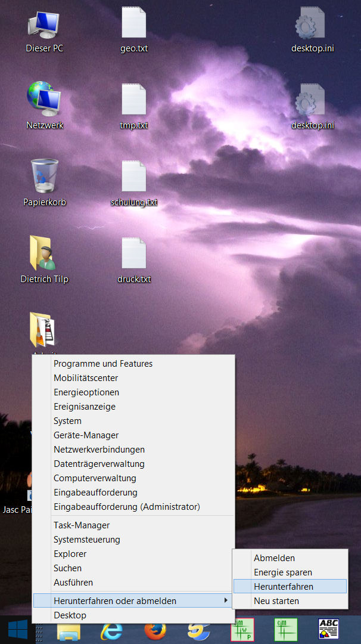Open Systemsteuerung from the context menu

87,540
